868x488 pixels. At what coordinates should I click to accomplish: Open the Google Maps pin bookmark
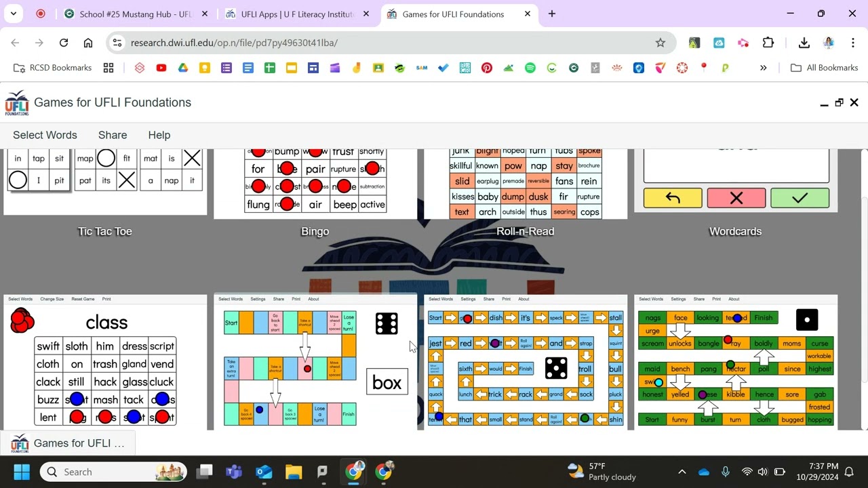704,68
